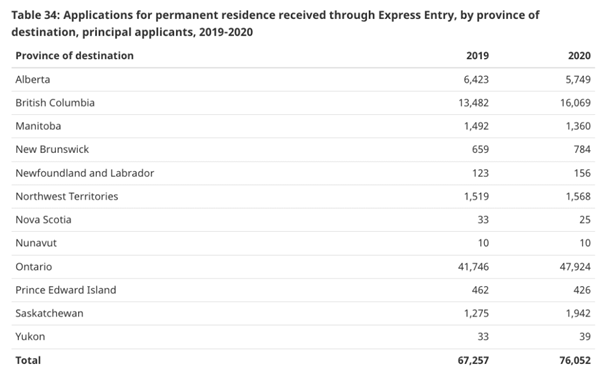
Task: Select the Newfoundland and Labrador row label
Action: 85,173
